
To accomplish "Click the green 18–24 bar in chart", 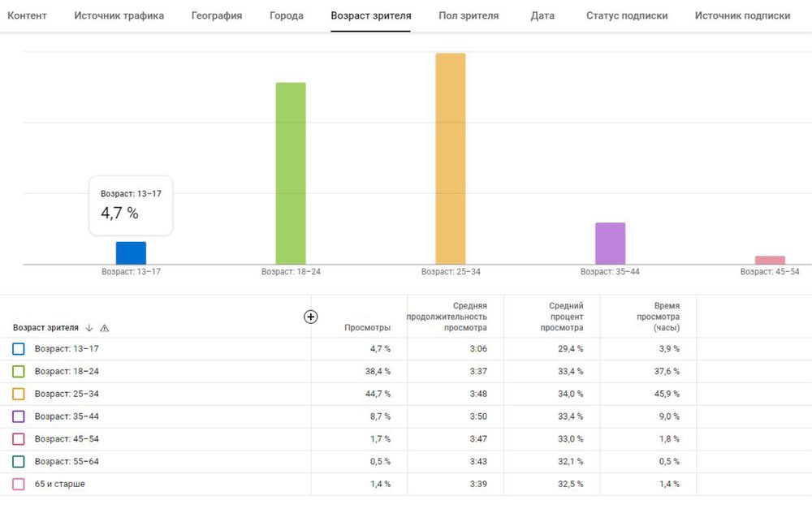I will (291, 173).
